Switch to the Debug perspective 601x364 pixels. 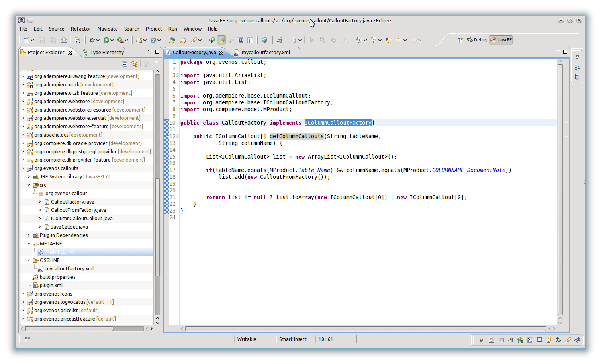(477, 40)
